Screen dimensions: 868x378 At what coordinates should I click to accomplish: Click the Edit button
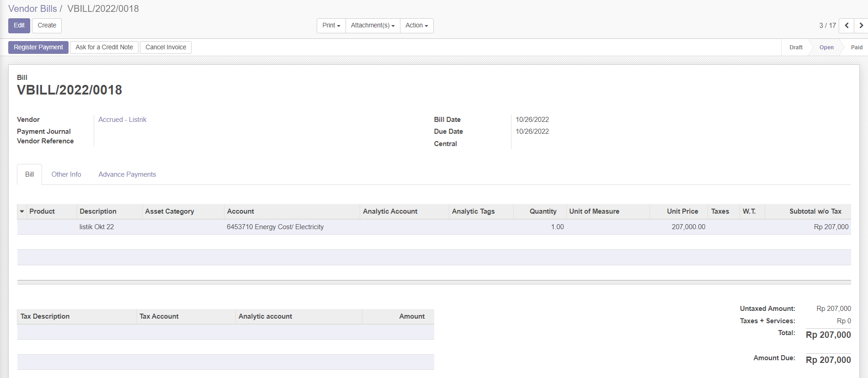(19, 26)
